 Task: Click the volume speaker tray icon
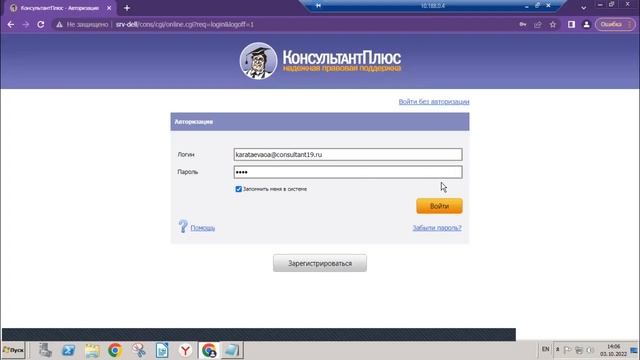[590, 350]
